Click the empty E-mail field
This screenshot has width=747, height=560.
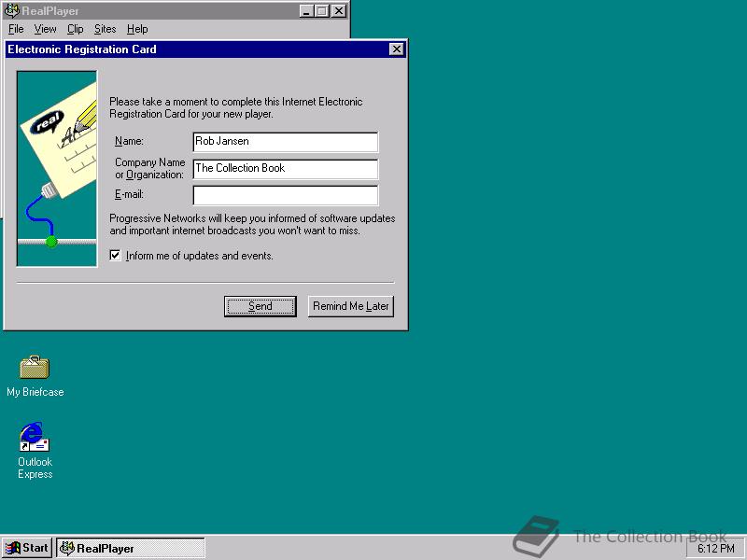point(286,195)
